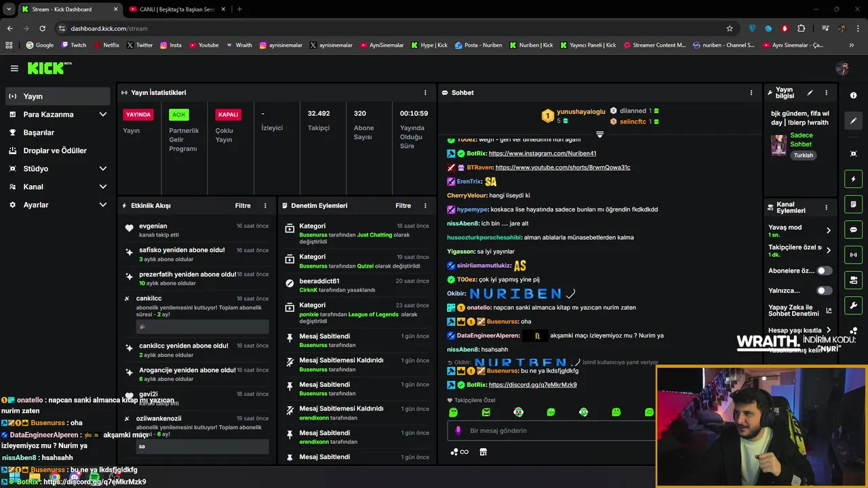Pick the first green blob emote
868x488 pixels.
pos(453,412)
